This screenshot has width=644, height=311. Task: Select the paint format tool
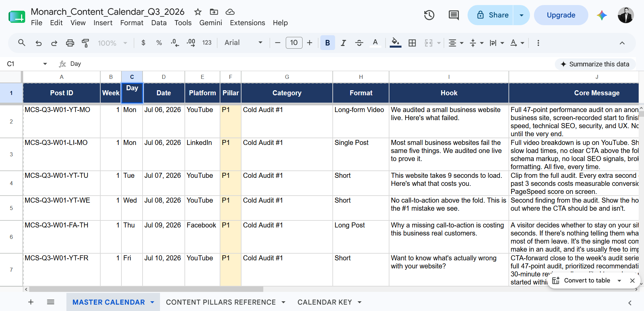(86, 43)
